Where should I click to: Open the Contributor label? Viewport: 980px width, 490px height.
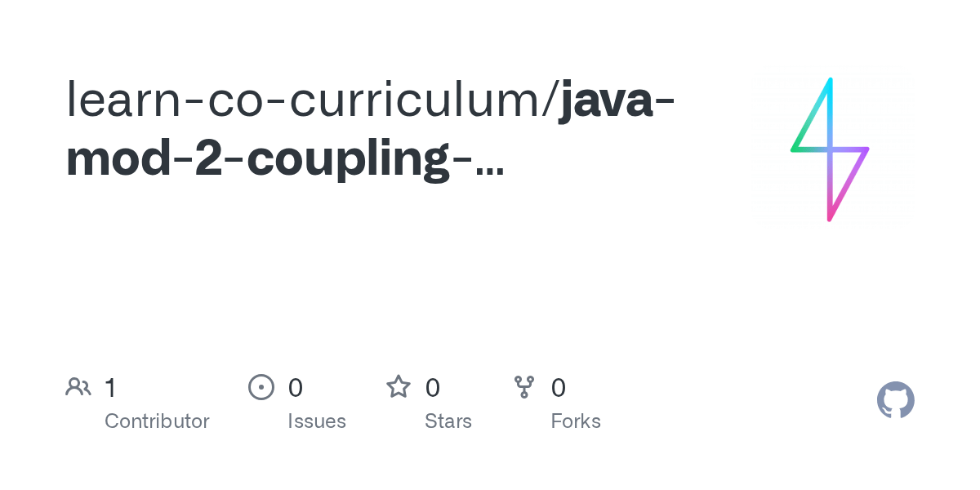157,421
